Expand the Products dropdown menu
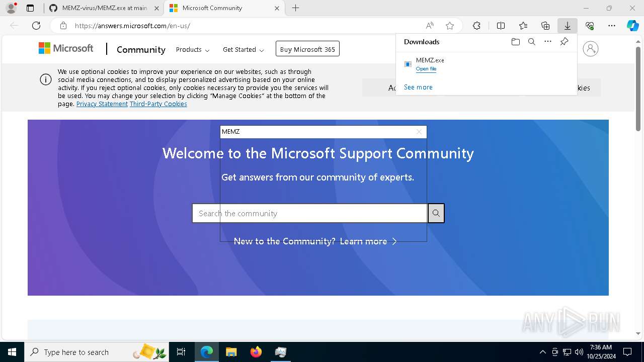Viewport: 644px width, 362px height. tap(193, 49)
